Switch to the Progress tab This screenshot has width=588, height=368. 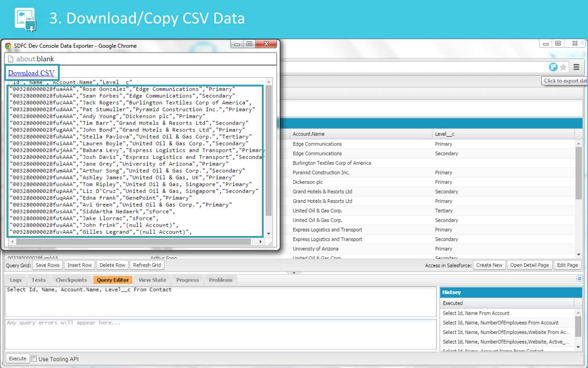(187, 280)
